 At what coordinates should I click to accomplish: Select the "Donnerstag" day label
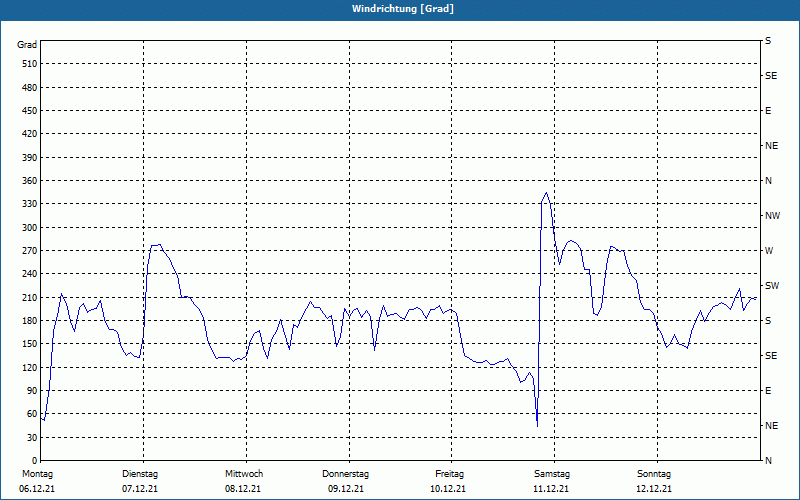point(345,474)
